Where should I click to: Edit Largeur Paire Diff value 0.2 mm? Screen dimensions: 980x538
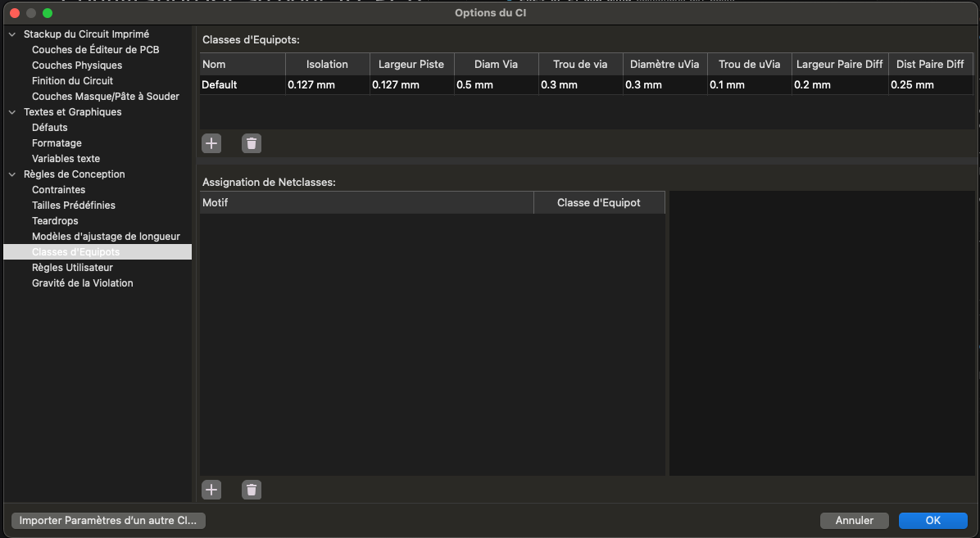(x=840, y=85)
